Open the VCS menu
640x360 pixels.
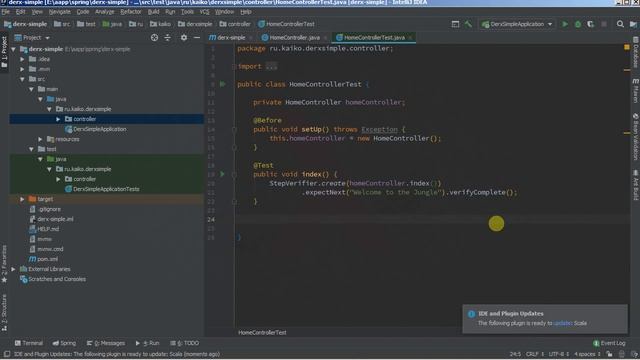204,12
